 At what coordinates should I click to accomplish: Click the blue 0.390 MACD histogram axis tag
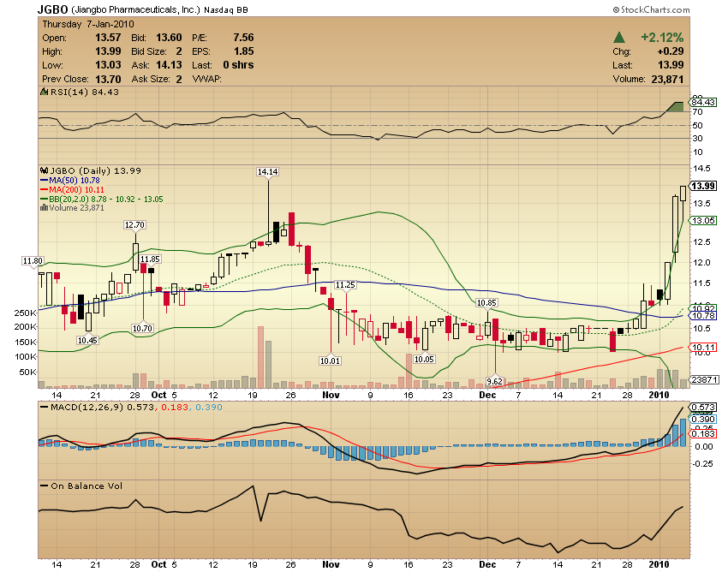pos(703,420)
